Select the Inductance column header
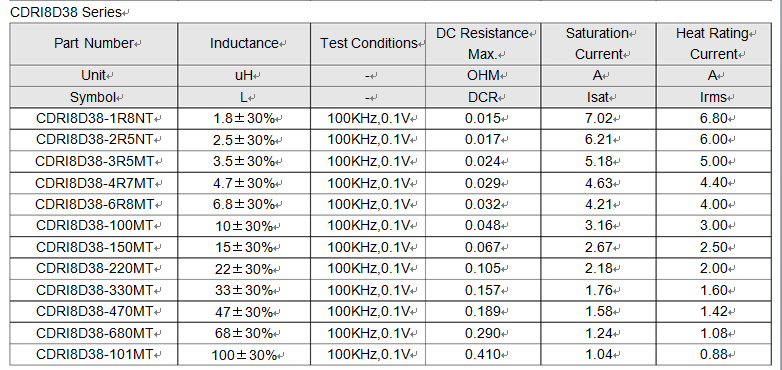Screen dimensions: 782x370 coord(244,43)
